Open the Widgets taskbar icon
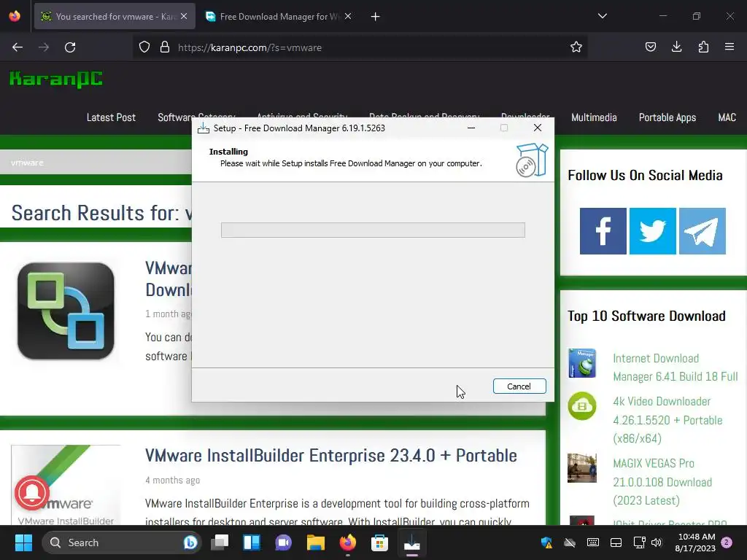The width and height of the screenshot is (747, 560). [252, 542]
